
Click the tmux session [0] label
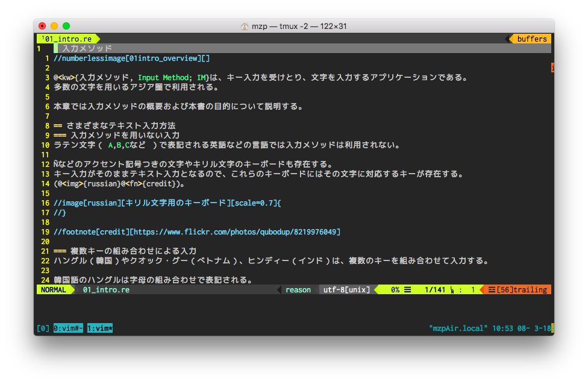[43, 328]
